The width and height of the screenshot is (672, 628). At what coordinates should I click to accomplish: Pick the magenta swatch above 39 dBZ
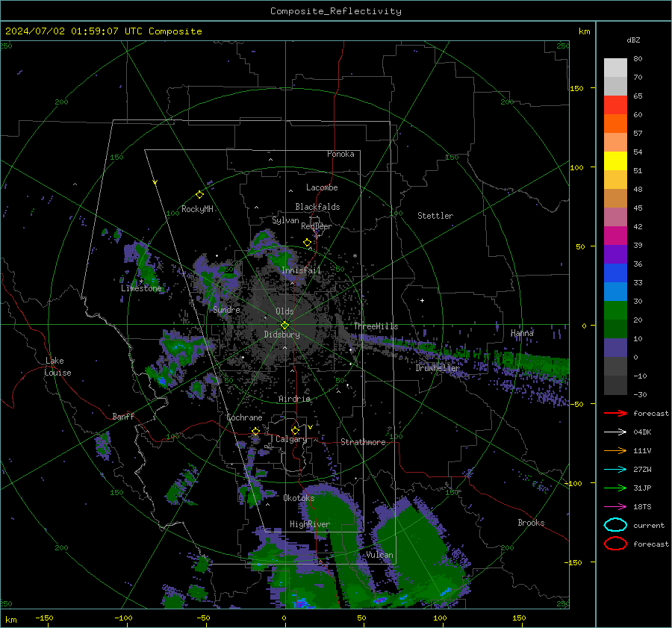pyautogui.click(x=615, y=236)
